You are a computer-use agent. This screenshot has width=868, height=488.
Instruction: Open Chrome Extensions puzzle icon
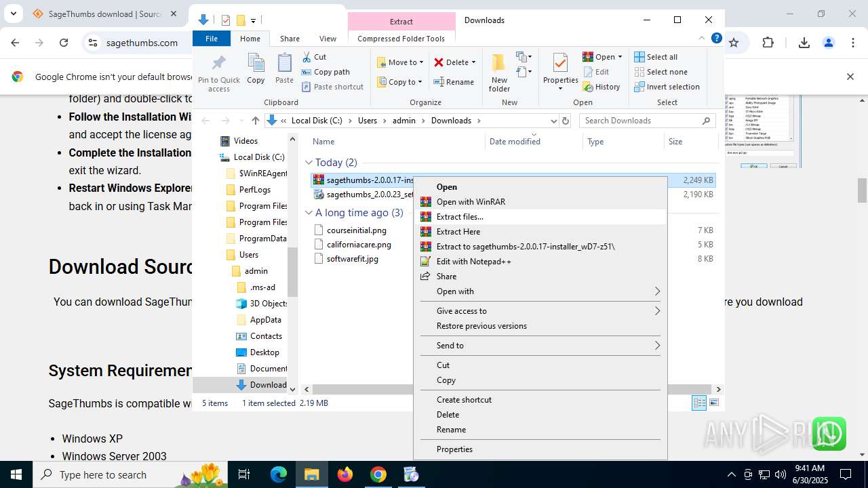(x=768, y=43)
